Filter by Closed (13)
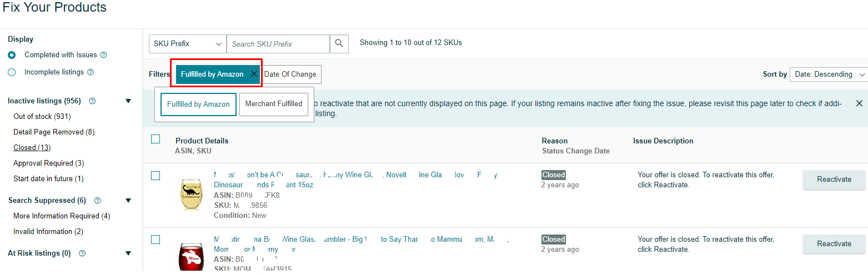Screen dimensions: 868x274 (32, 148)
